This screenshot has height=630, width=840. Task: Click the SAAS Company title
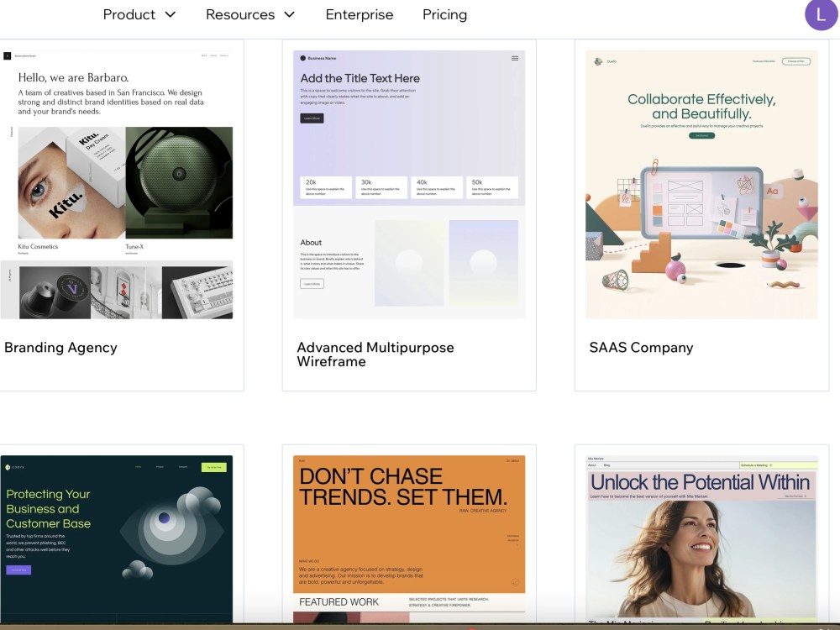point(641,348)
